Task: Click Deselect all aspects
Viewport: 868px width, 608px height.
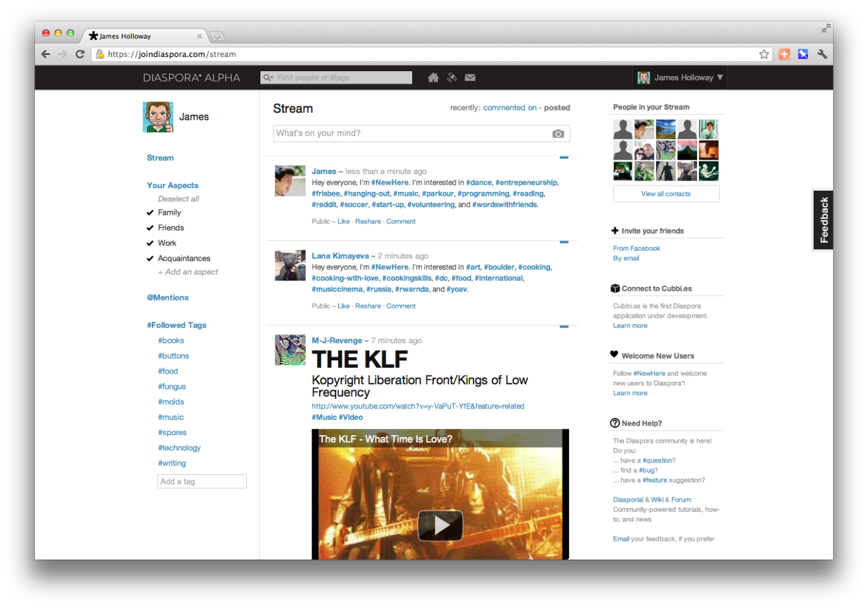Action: tap(178, 199)
